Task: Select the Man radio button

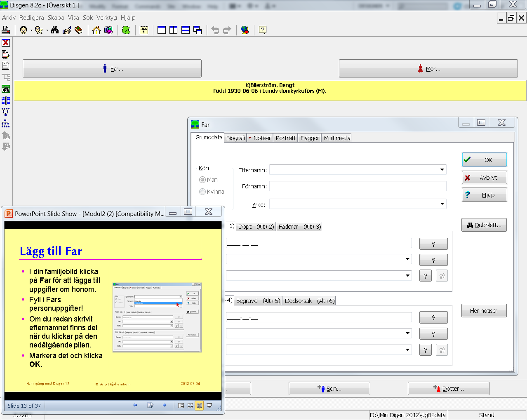Action: (202, 180)
